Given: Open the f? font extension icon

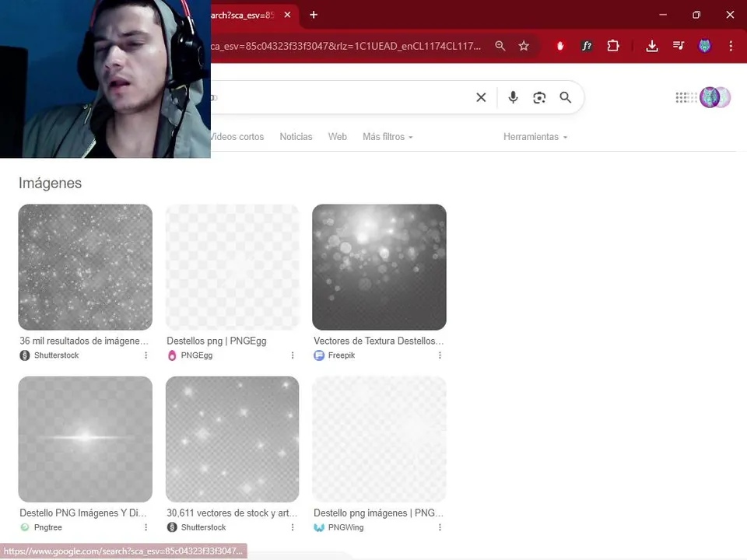Looking at the screenshot, I should (x=587, y=46).
